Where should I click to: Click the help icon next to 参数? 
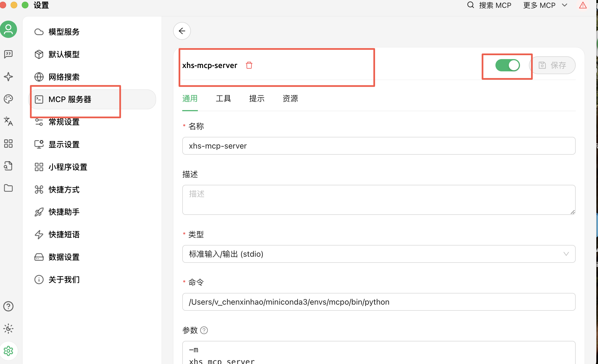tap(204, 330)
